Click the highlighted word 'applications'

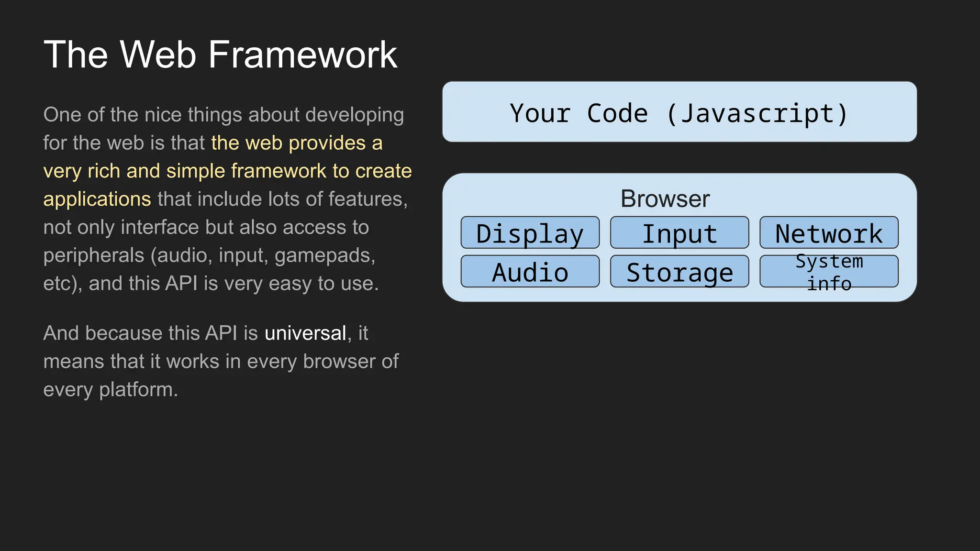click(97, 199)
